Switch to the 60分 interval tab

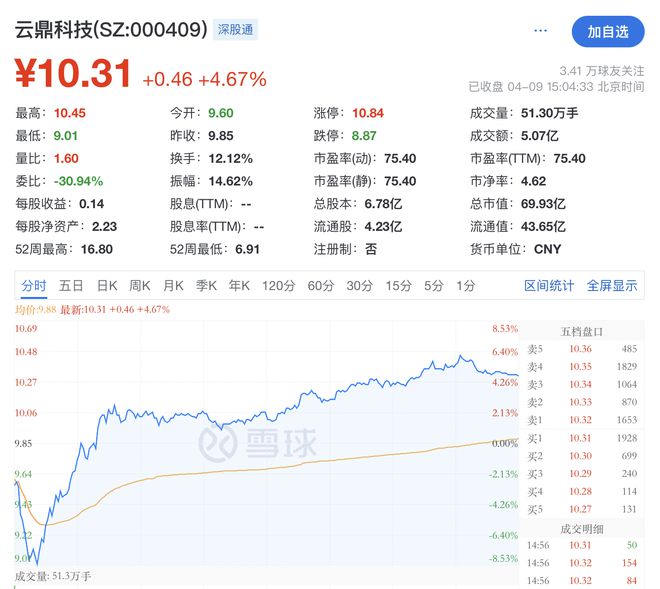[x=321, y=286]
